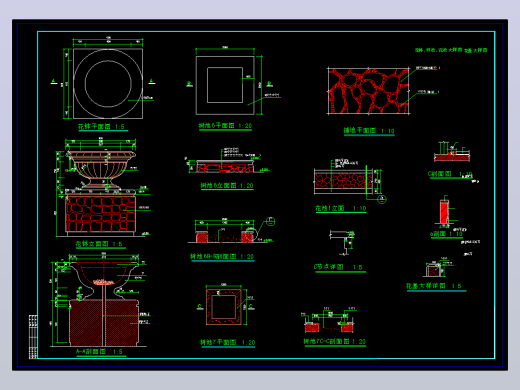Select the C node detail drawing

pos(343,243)
